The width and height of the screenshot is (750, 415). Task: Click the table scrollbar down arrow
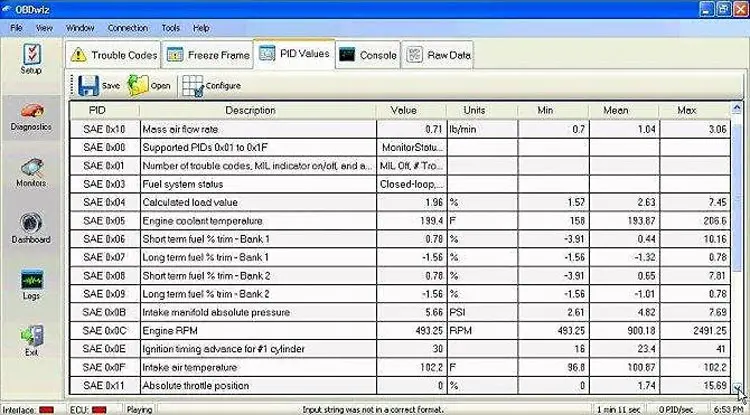(x=737, y=389)
